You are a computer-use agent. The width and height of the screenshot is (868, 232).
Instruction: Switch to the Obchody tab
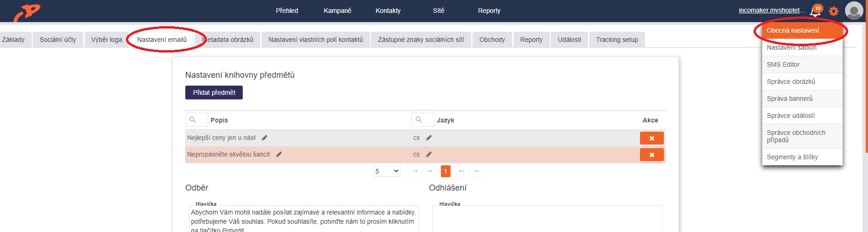pos(492,40)
